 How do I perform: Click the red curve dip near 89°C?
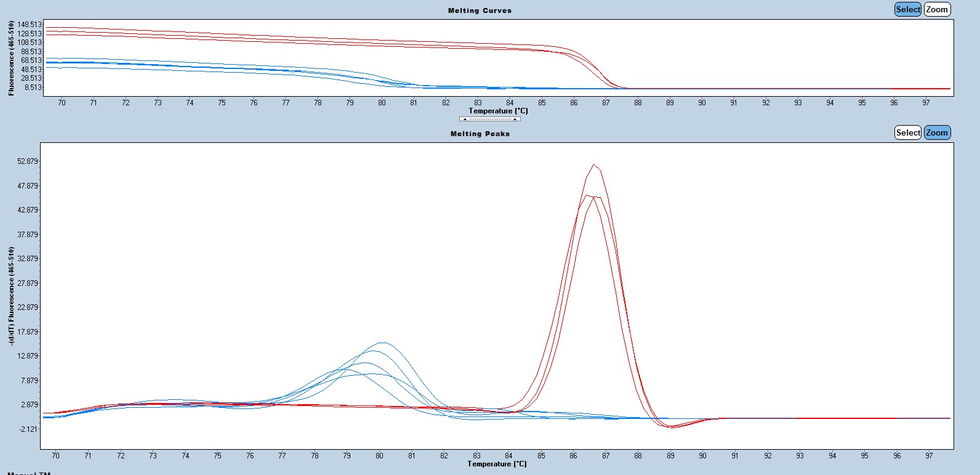coord(672,427)
